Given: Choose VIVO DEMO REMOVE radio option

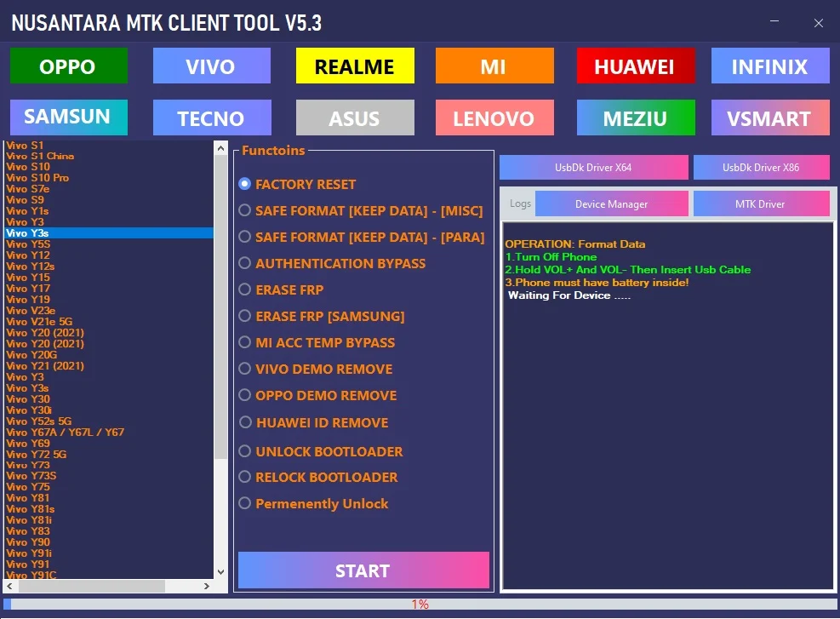Looking at the screenshot, I should pos(316,369).
